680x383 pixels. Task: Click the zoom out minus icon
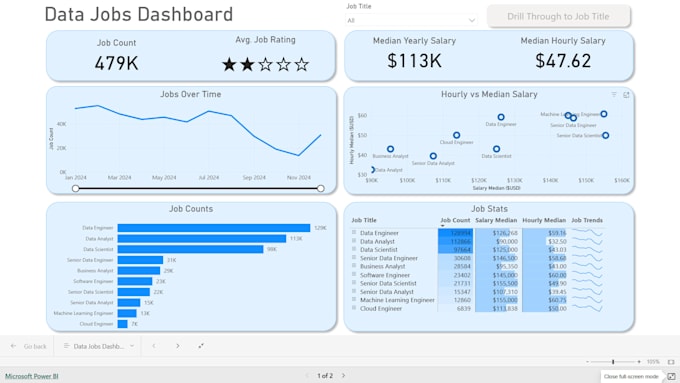click(x=588, y=362)
